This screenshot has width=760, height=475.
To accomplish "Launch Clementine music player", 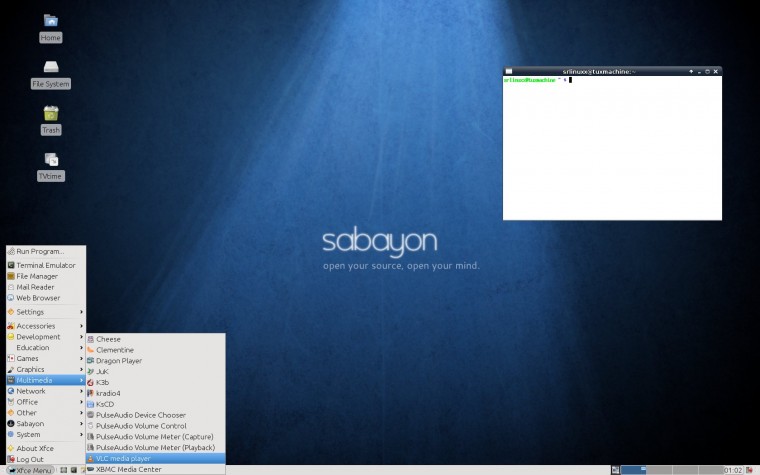I will coord(156,350).
